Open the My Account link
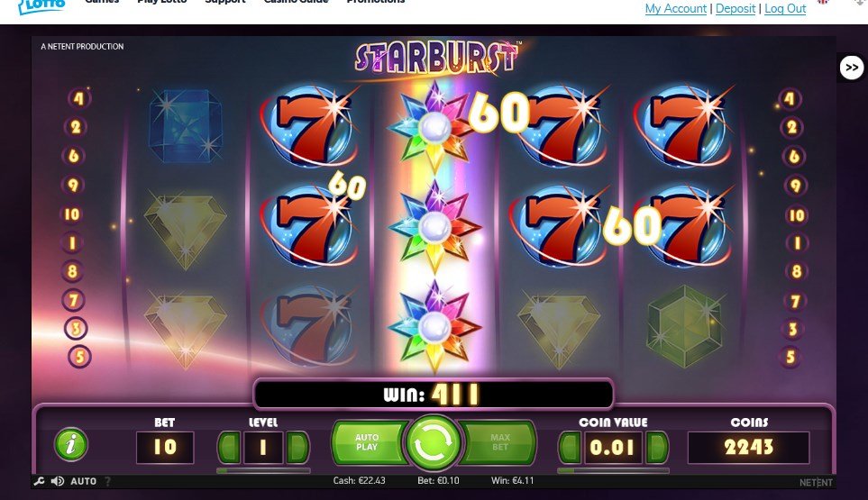Screen dimensions: 868x500 pos(676,9)
